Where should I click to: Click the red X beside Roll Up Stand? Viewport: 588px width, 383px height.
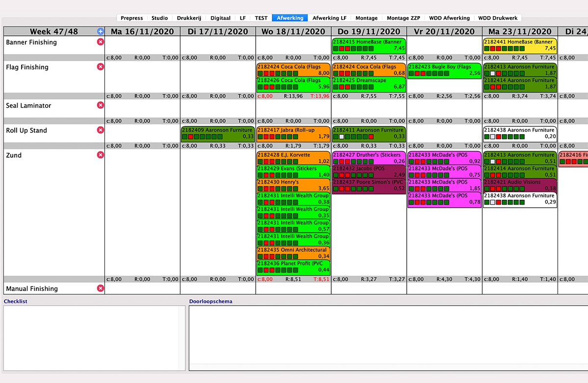100,130
